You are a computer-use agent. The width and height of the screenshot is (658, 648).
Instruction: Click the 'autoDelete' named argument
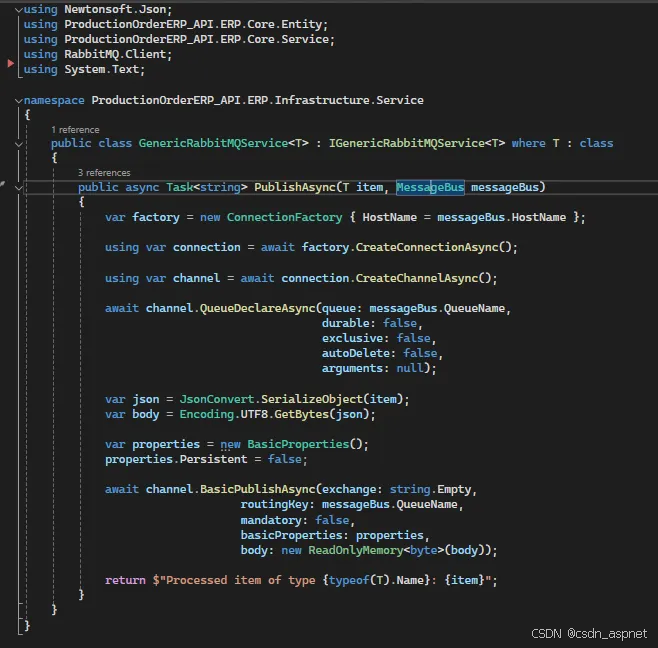(x=356, y=353)
